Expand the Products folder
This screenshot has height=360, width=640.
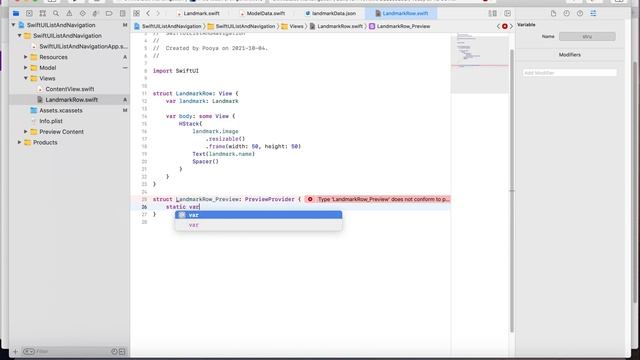(x=19, y=142)
